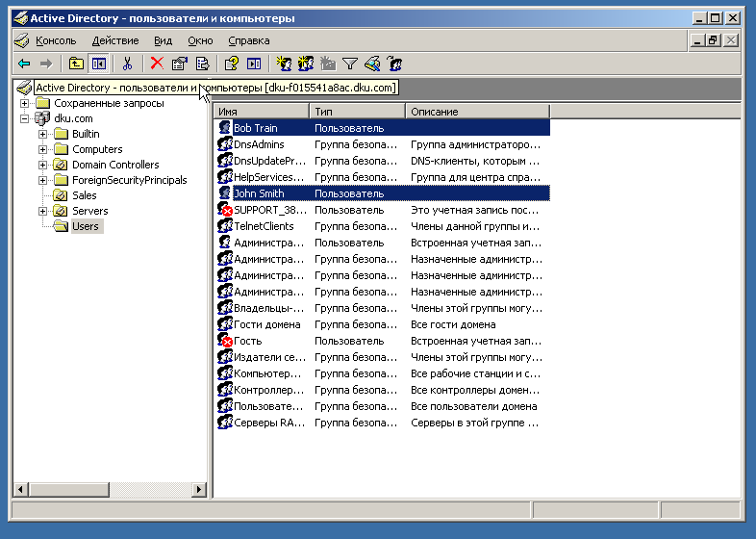Screen dimensions: 756x539
Task: Open Properties via the toolbar icon
Action: pyautogui.click(x=179, y=64)
